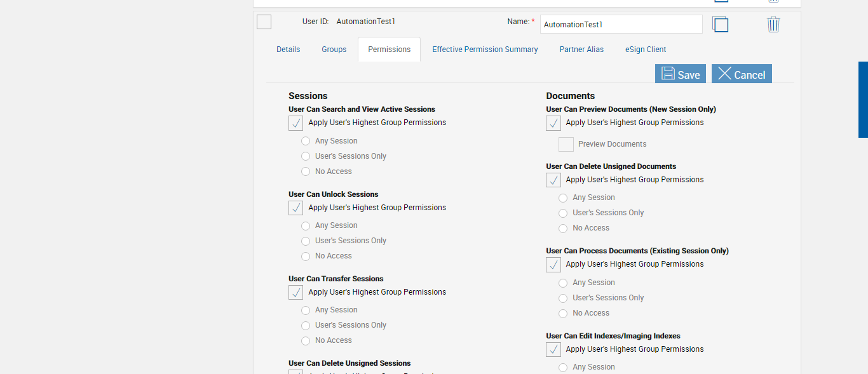Click the copy user icon
The height and width of the screenshot is (374, 868).
click(720, 24)
